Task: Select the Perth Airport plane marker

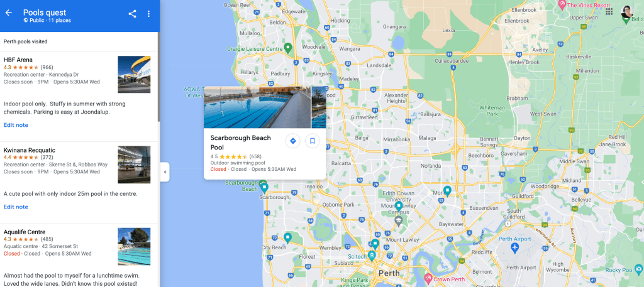Action: [x=515, y=247]
